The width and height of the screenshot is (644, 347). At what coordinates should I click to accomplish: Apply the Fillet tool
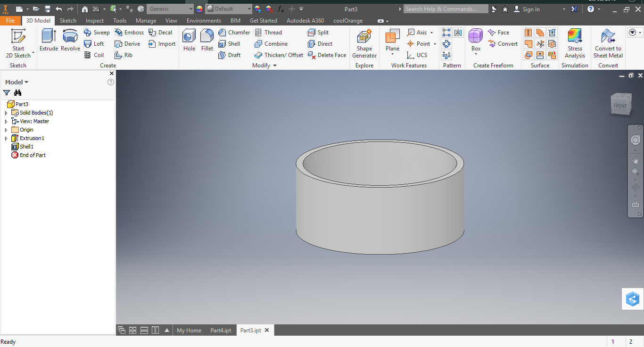pyautogui.click(x=207, y=40)
